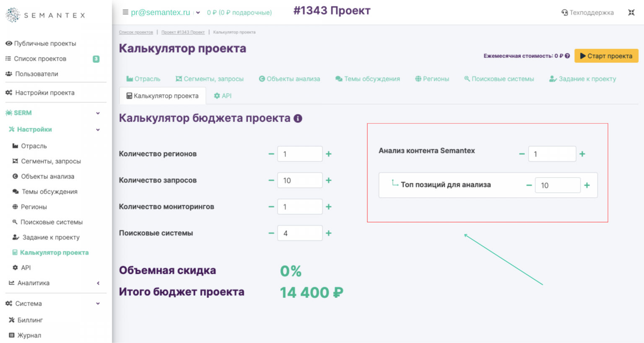Increase Поисковые системы count with plus
Viewport: 644px width, 343px height.
click(329, 233)
